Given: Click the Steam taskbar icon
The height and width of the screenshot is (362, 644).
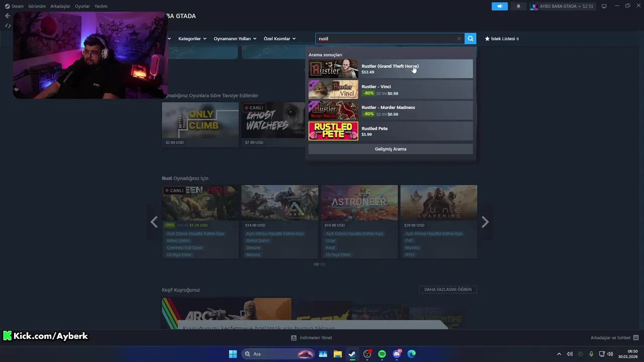Looking at the screenshot, I should (352, 354).
